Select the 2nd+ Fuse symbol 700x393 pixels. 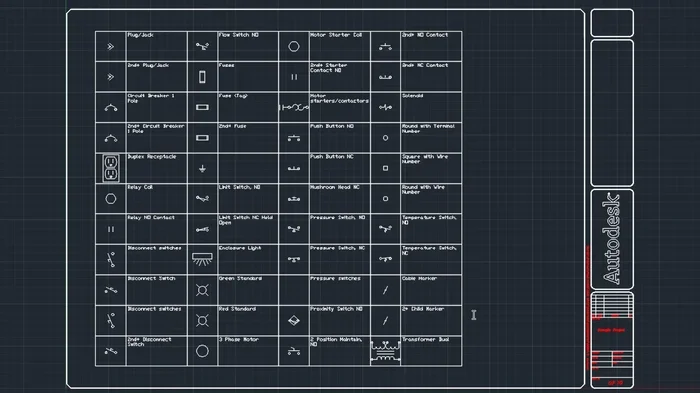202,138
